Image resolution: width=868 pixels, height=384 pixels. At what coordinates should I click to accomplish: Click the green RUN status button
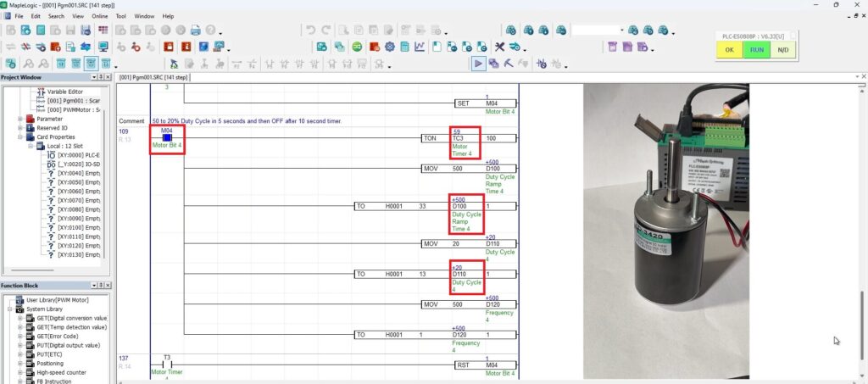756,50
